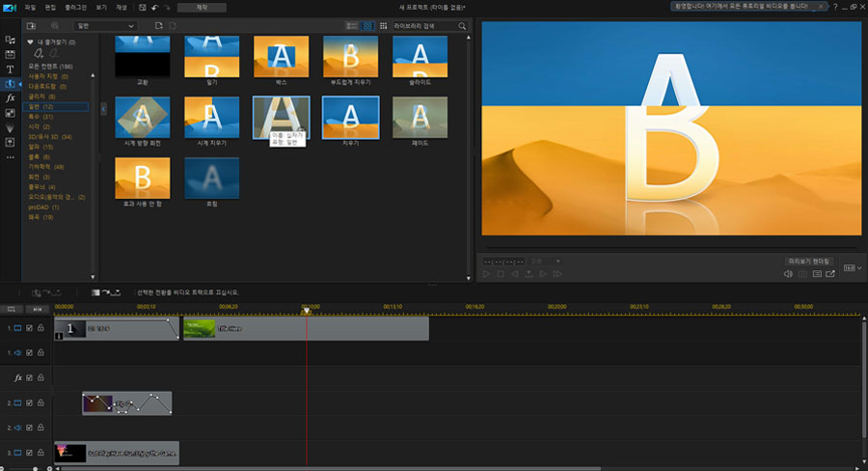Open the 보기 (View) menu
The height and width of the screenshot is (471, 868).
click(101, 8)
